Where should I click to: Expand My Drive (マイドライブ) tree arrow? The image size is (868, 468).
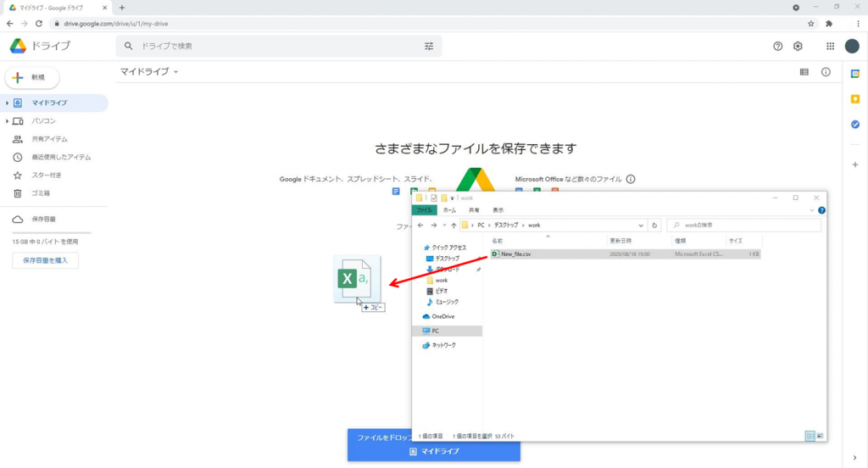click(x=7, y=103)
